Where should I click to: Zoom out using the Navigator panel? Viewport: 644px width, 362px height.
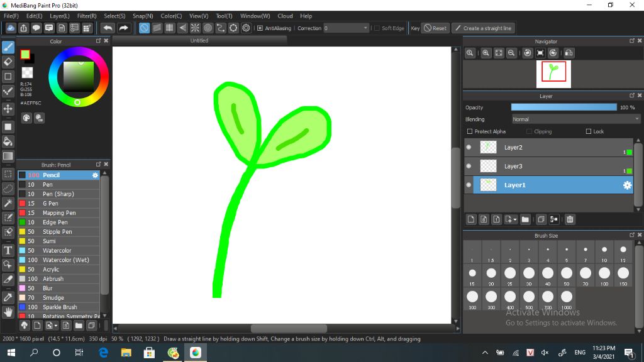[x=511, y=53]
